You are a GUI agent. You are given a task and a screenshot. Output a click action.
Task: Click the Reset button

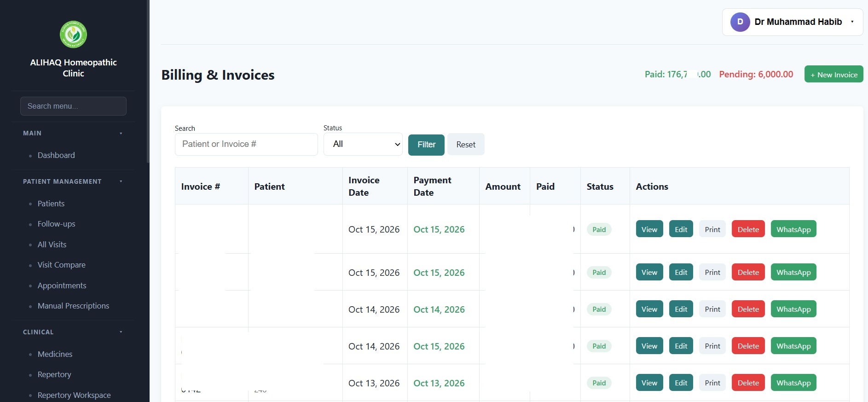466,145
